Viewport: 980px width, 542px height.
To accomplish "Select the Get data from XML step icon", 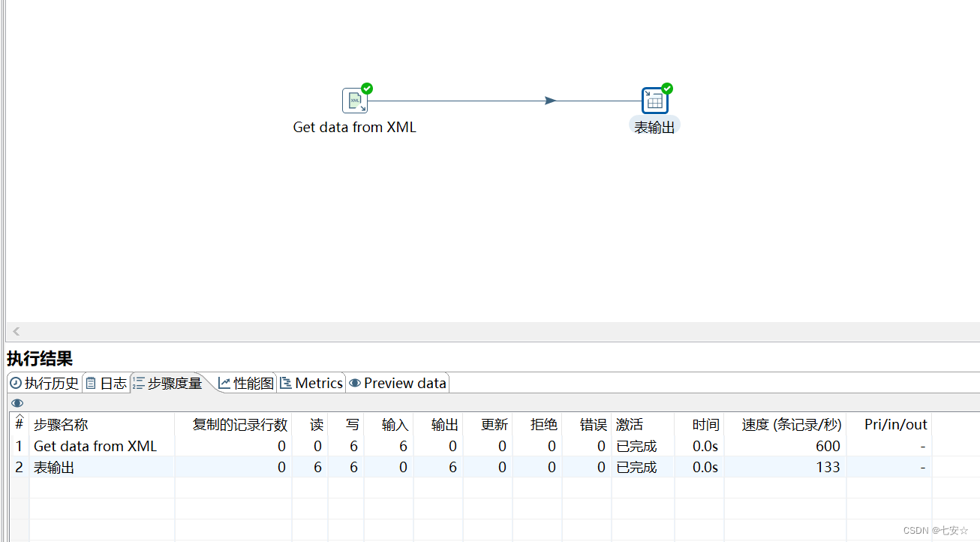I will pos(354,100).
